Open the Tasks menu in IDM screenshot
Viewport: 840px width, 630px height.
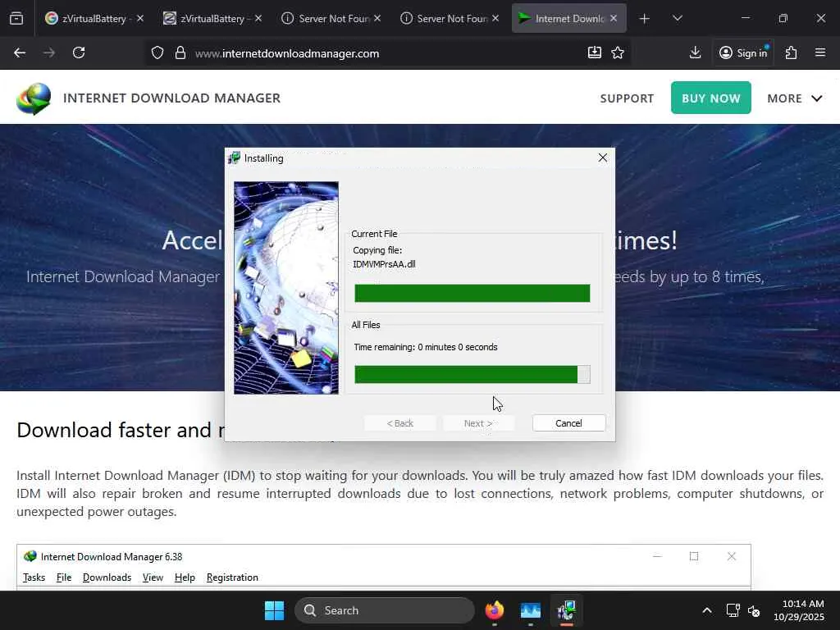(34, 577)
